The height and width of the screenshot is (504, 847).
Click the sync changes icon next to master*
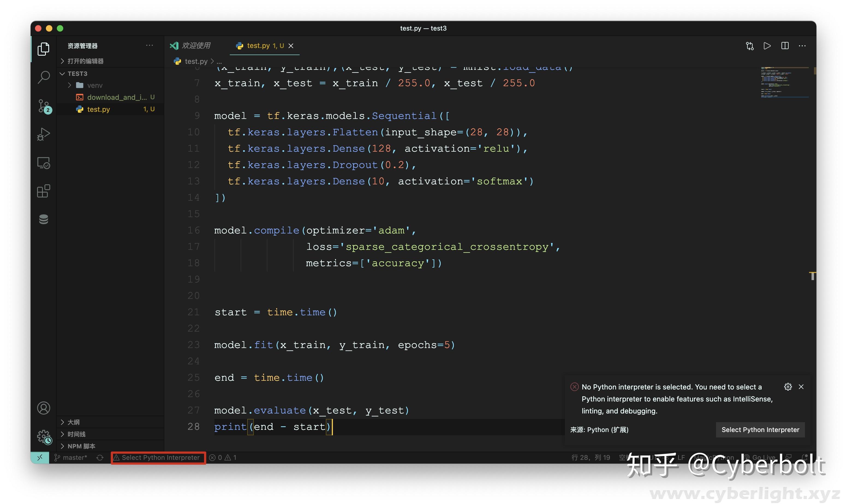(x=100, y=457)
